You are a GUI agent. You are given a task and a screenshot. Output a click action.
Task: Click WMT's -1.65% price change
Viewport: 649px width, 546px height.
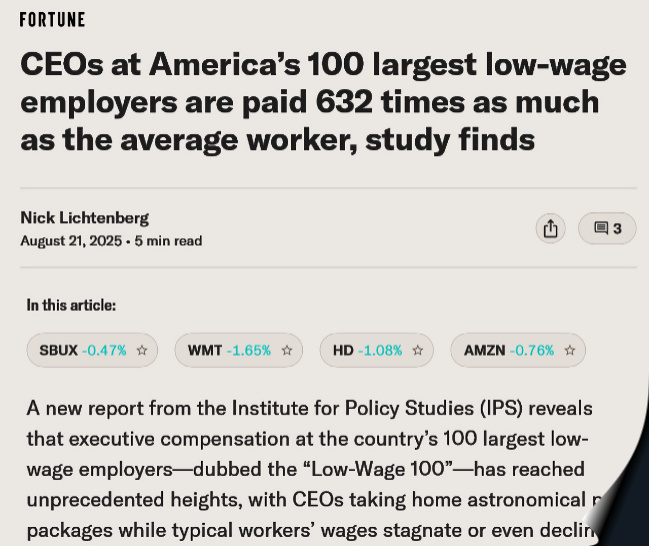[249, 351]
